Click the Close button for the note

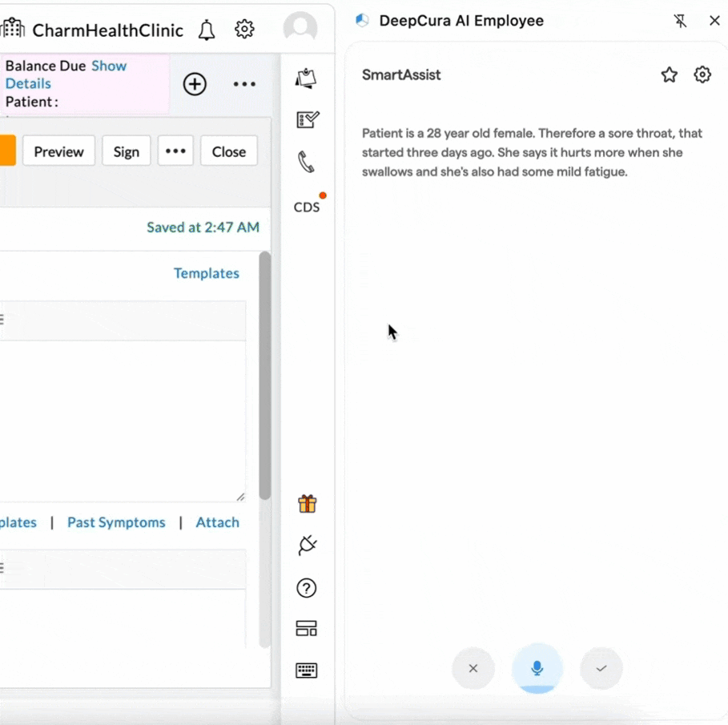(229, 151)
